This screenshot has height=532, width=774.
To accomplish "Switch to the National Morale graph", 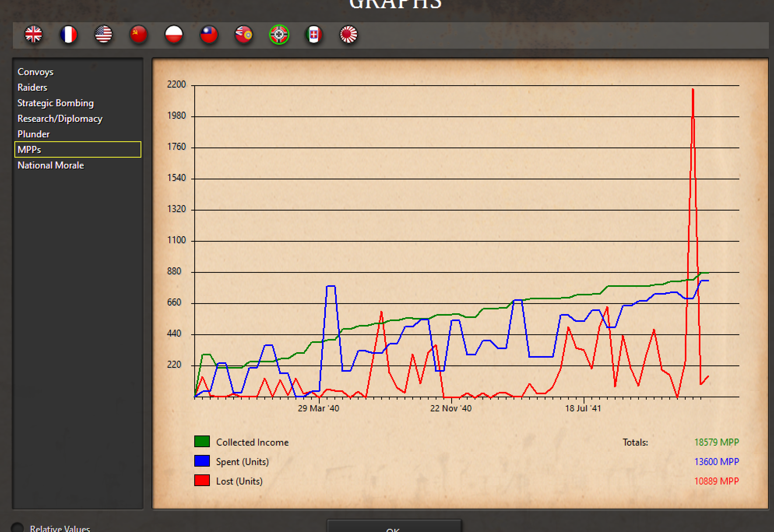I will click(x=51, y=165).
